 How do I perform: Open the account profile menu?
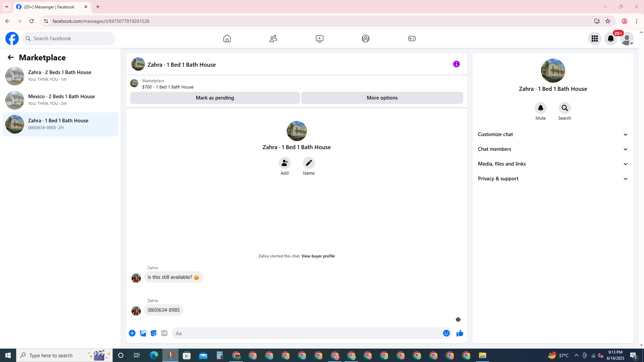[x=627, y=39]
